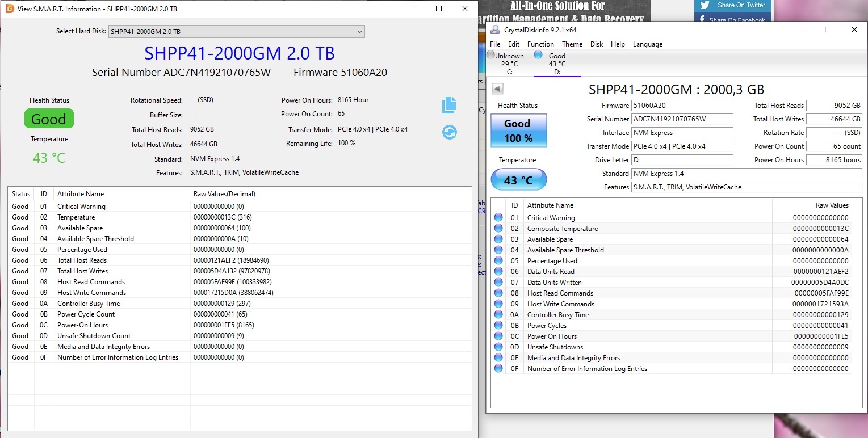Click status orb for Critical Warning row

(x=498, y=218)
